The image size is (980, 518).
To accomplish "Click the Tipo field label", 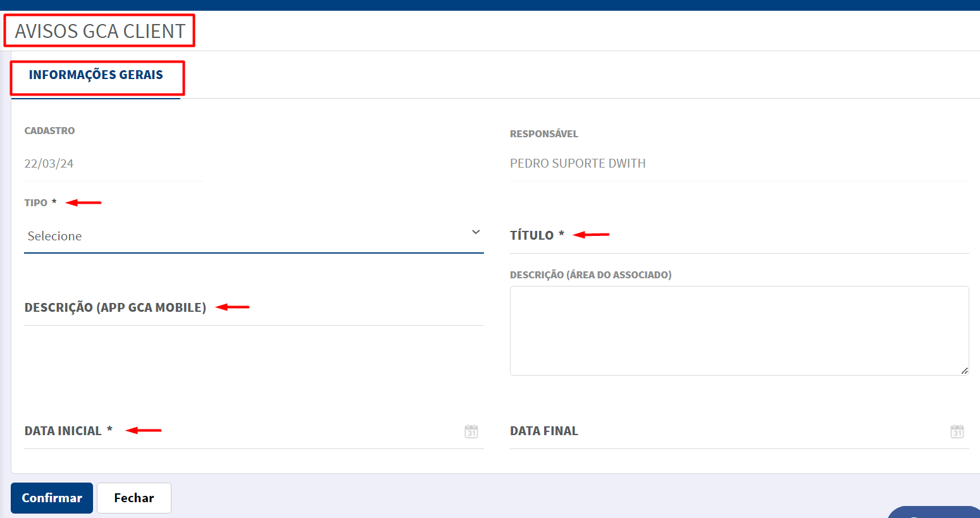I will pos(36,203).
